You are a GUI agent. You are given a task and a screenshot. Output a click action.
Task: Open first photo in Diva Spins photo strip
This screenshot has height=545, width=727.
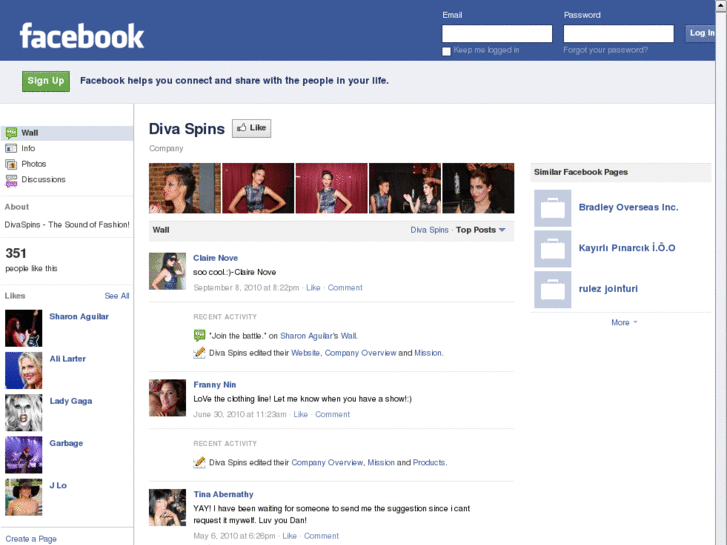point(185,188)
